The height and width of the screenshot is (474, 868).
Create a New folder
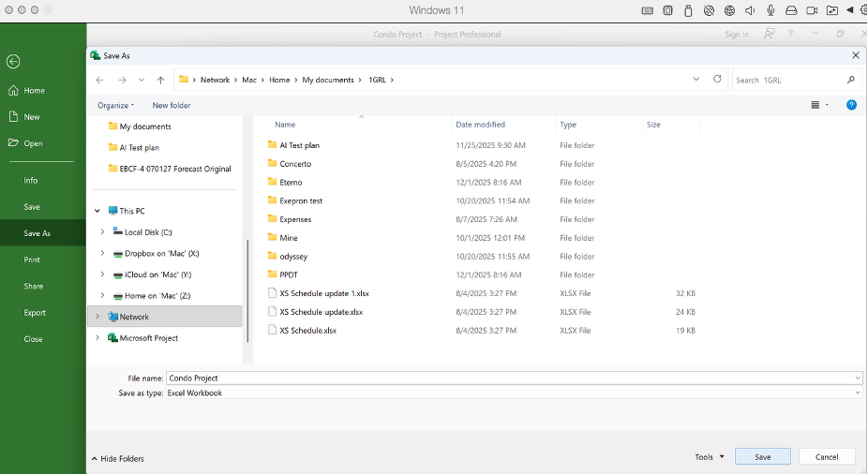[171, 105]
